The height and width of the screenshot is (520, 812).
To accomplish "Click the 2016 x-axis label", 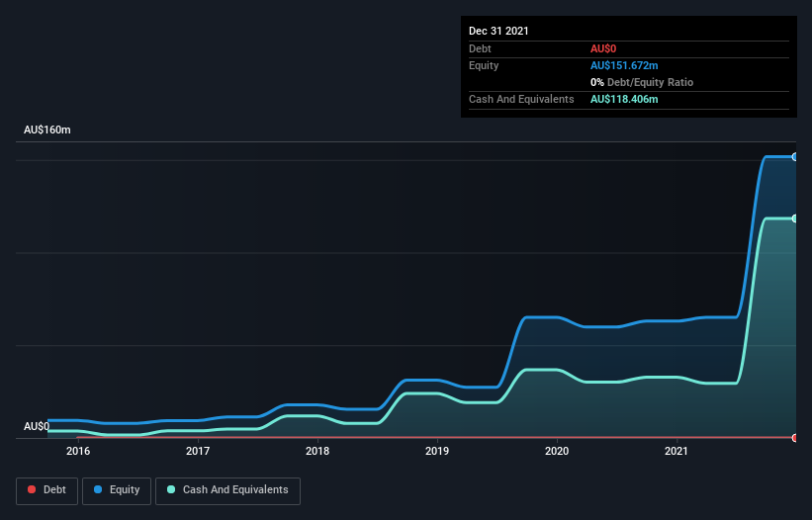I will 78,451.
